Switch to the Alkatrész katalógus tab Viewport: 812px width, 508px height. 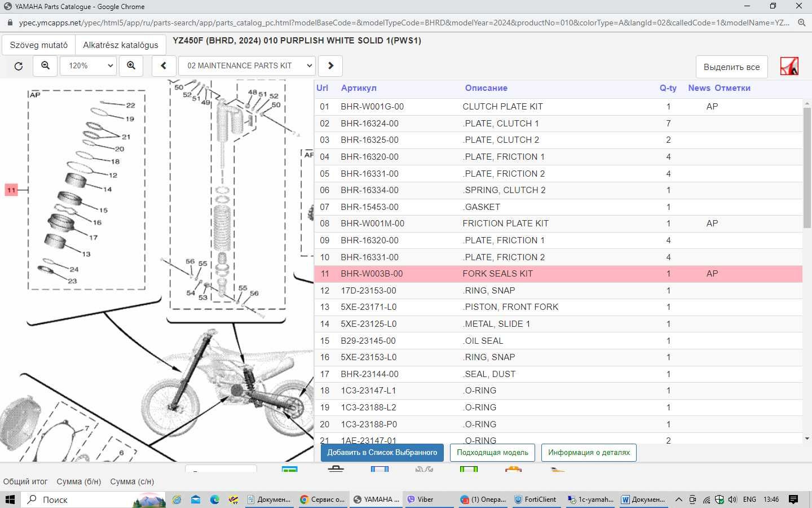coord(121,45)
